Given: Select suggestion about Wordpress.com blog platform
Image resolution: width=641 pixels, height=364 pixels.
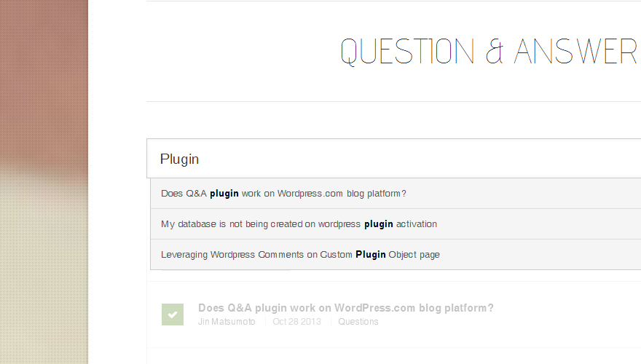Looking at the screenshot, I should tap(396, 194).
